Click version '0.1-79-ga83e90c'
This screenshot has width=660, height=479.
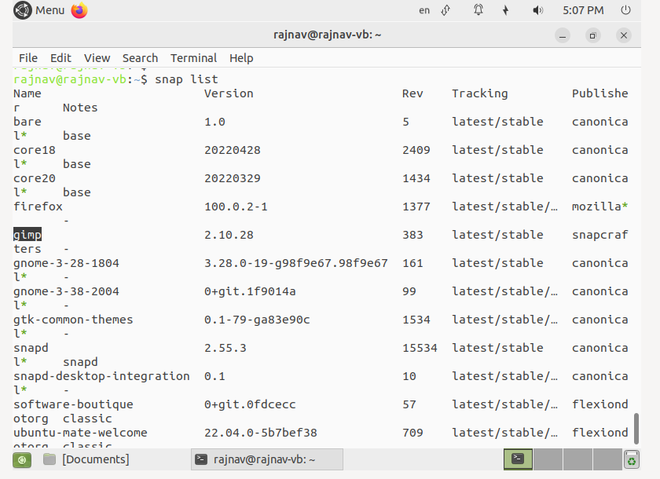point(257,319)
